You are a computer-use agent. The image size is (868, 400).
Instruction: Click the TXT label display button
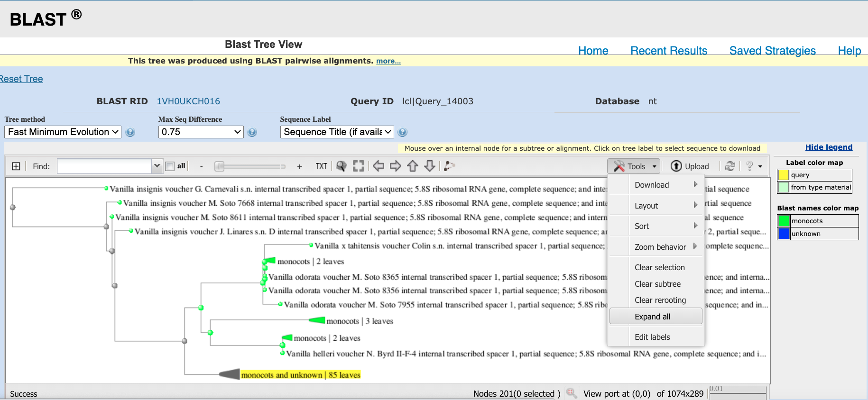click(x=321, y=166)
